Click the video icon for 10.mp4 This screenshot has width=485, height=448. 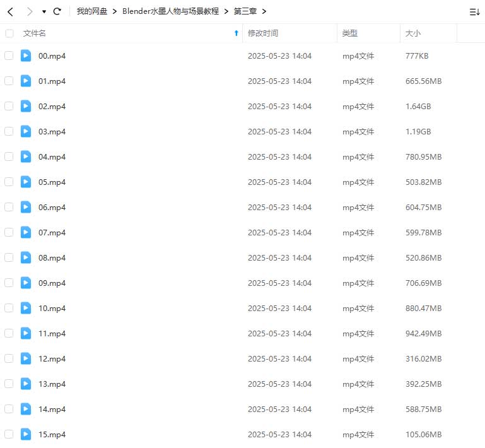pos(26,308)
